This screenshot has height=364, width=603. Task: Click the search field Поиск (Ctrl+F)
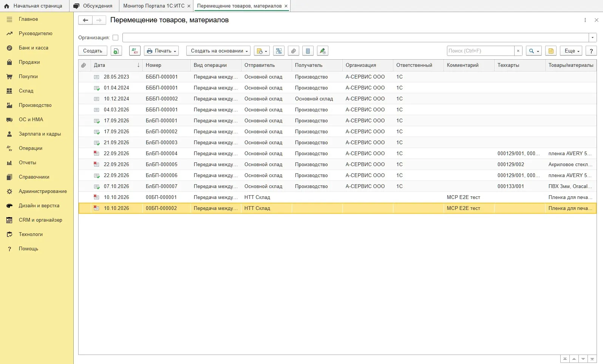coord(480,51)
